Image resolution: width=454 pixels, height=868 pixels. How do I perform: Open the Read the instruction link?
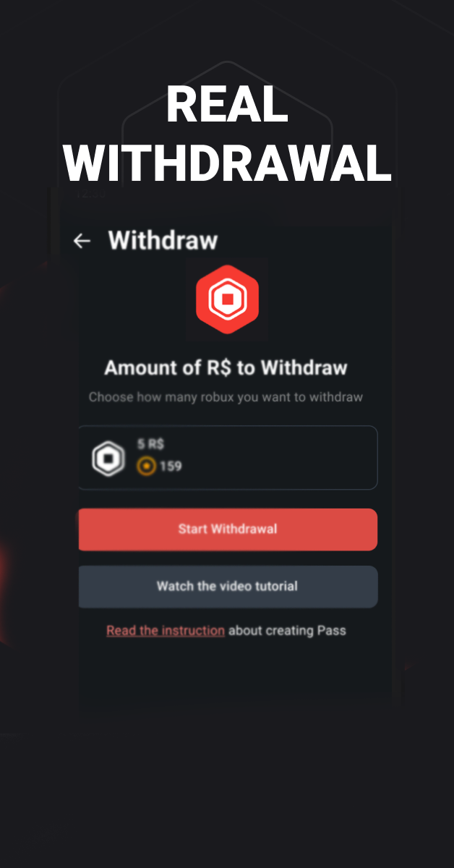(166, 631)
